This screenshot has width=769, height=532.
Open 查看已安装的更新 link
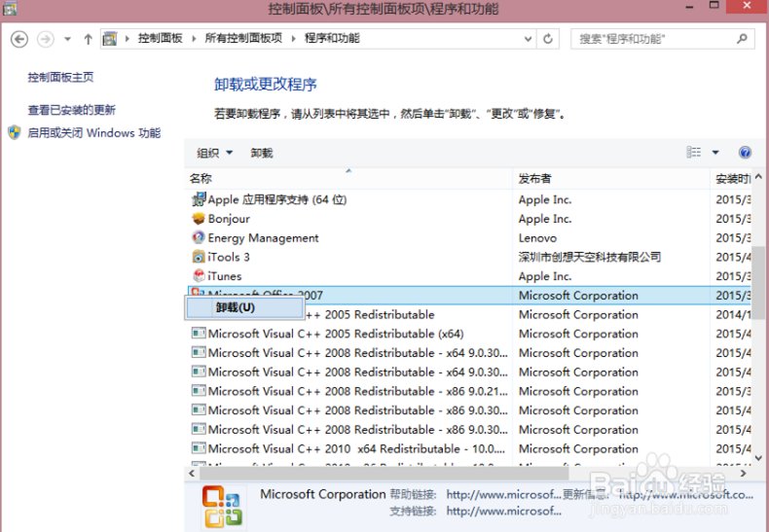point(72,110)
